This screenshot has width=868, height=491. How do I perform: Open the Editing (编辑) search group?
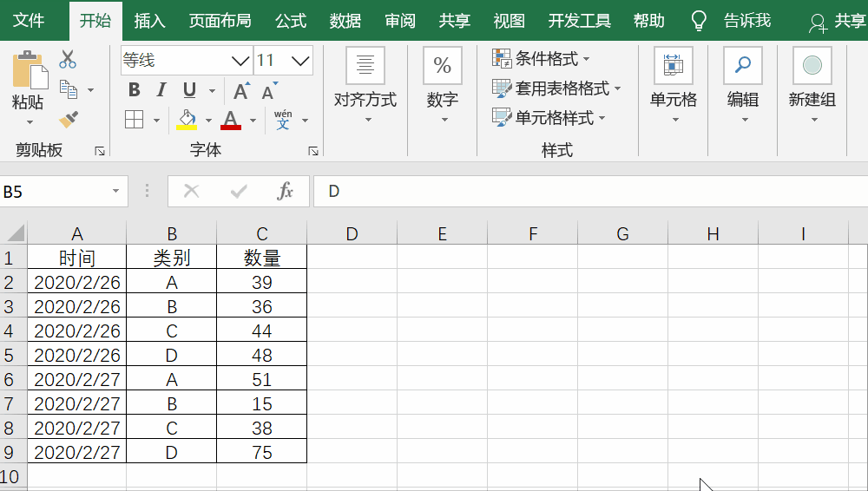pos(743,86)
